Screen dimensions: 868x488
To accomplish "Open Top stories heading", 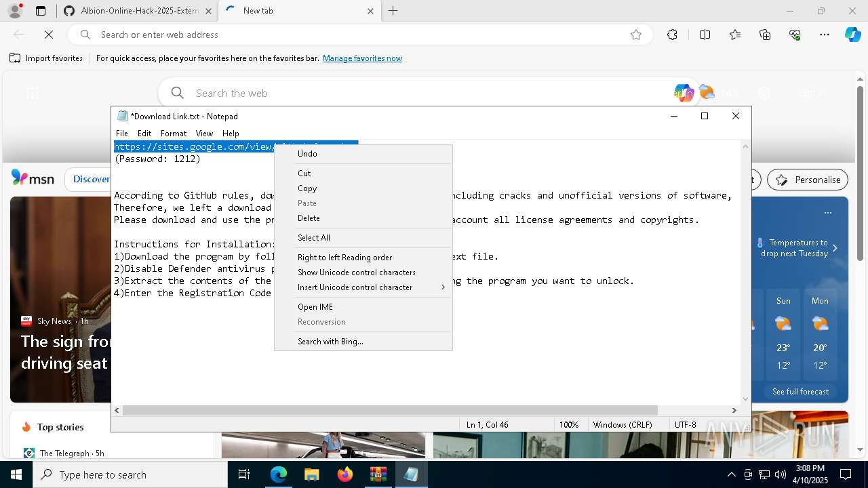I will pos(60,427).
